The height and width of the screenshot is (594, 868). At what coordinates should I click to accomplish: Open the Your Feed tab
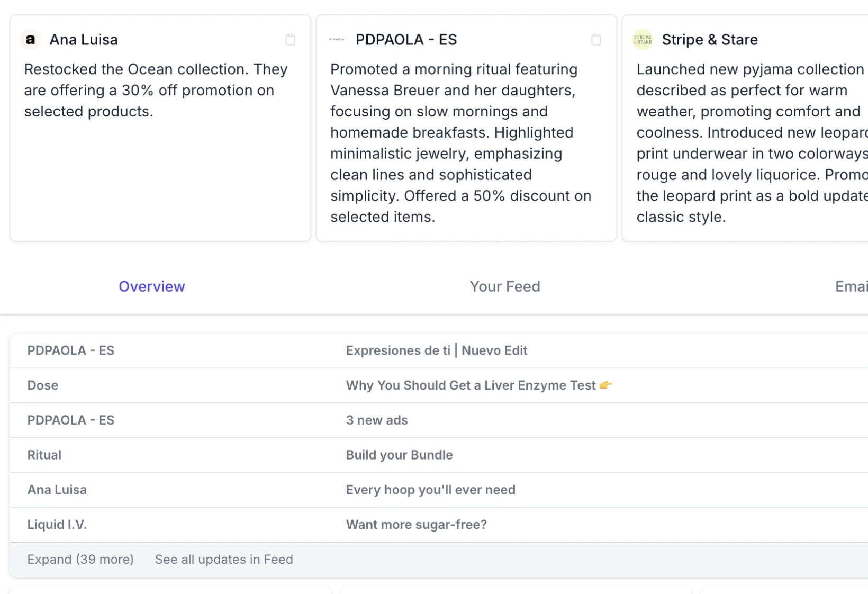(505, 286)
